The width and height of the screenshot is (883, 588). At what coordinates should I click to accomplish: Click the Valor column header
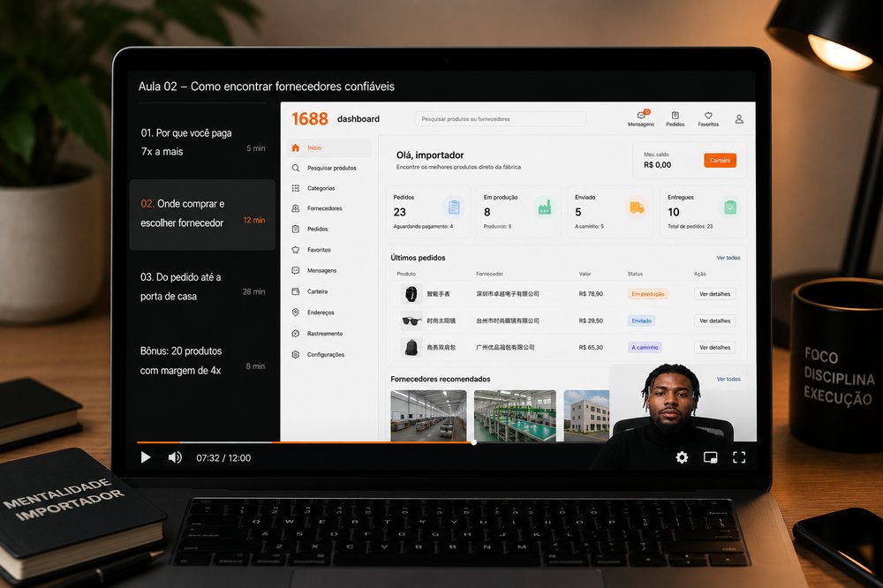pyautogui.click(x=585, y=274)
